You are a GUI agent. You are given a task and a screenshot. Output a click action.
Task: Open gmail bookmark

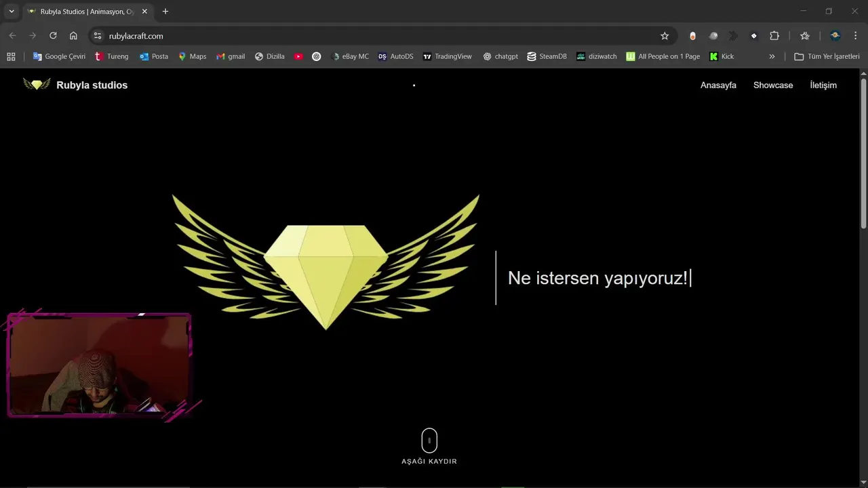231,56
